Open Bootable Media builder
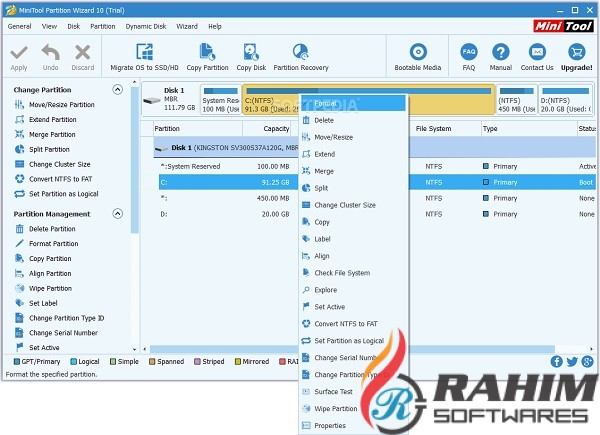Viewport: 600px width, 435px height. 418,57
